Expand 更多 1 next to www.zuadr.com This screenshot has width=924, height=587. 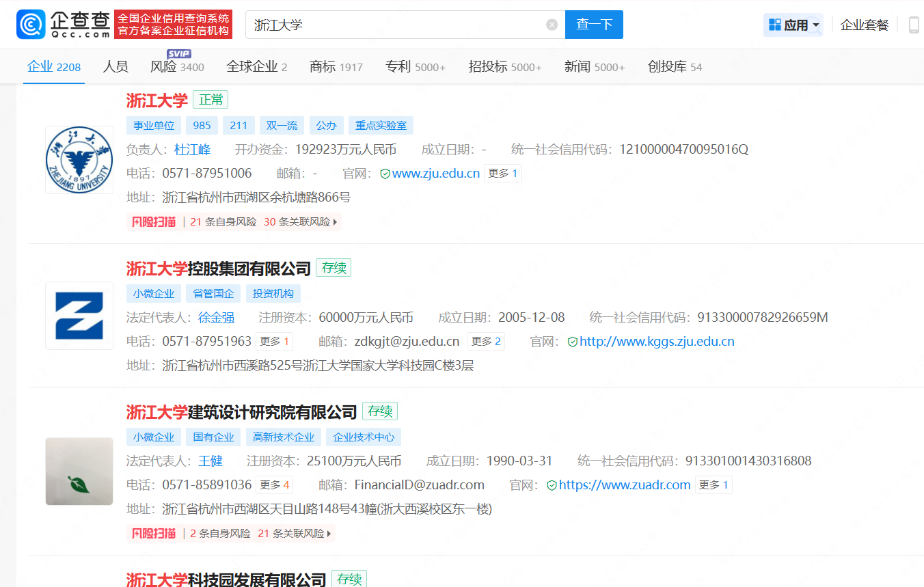[x=714, y=485]
